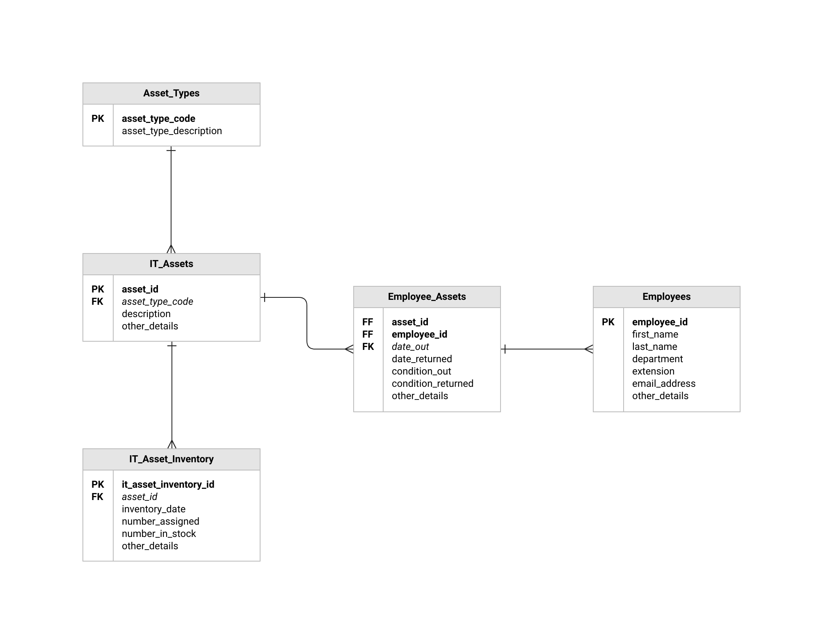
Task: Click the last_name field
Action: point(655,347)
